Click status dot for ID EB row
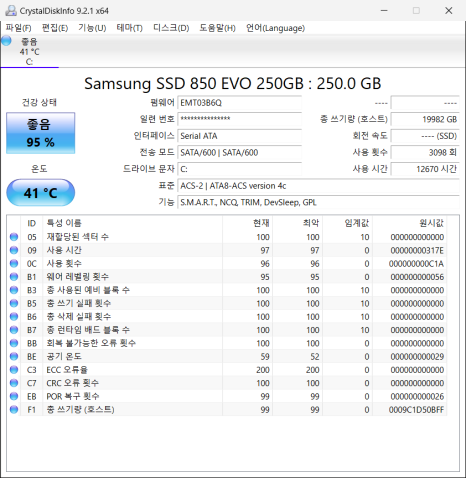466x478 pixels. coord(14,396)
